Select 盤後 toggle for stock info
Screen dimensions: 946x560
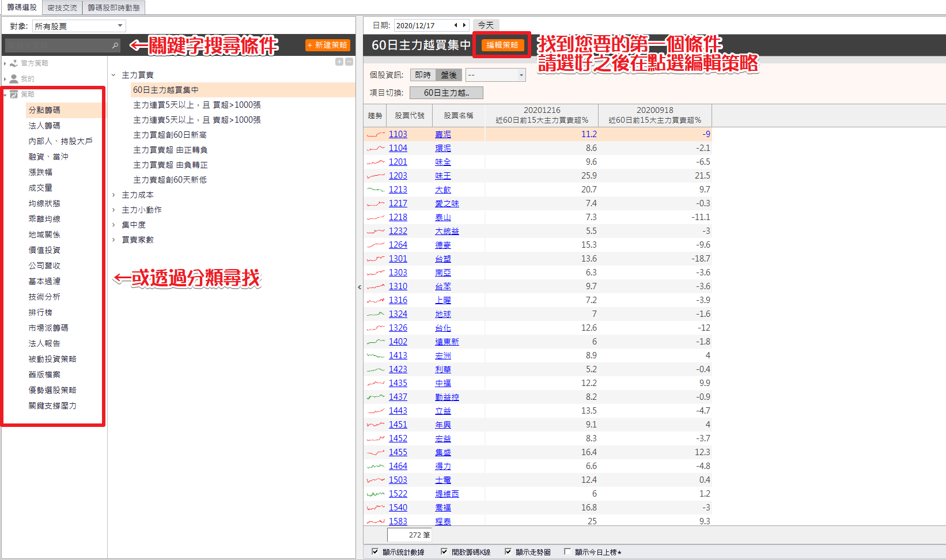449,75
